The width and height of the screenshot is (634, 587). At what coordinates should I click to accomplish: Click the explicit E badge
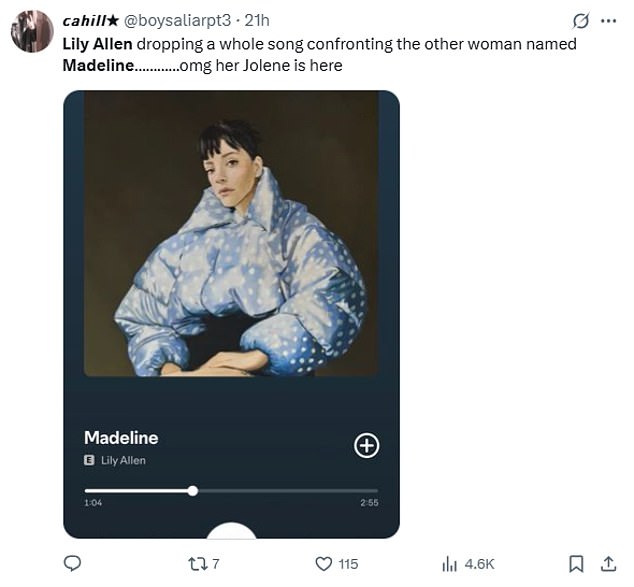coord(90,460)
